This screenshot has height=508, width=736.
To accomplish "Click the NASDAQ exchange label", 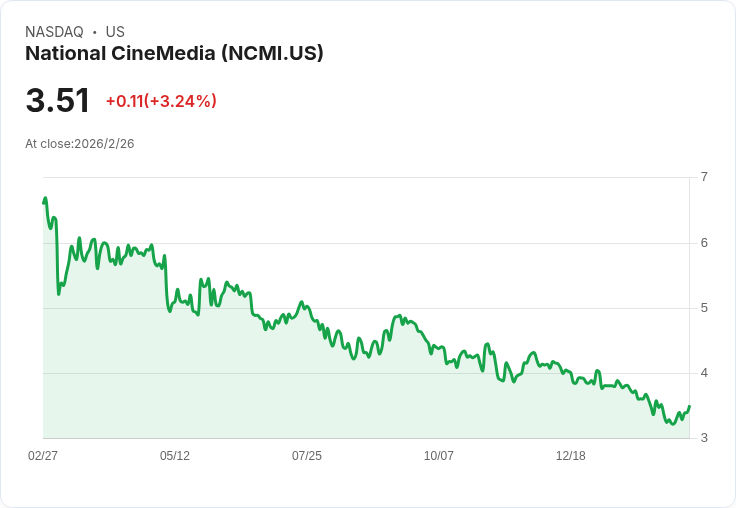I will pos(54,32).
